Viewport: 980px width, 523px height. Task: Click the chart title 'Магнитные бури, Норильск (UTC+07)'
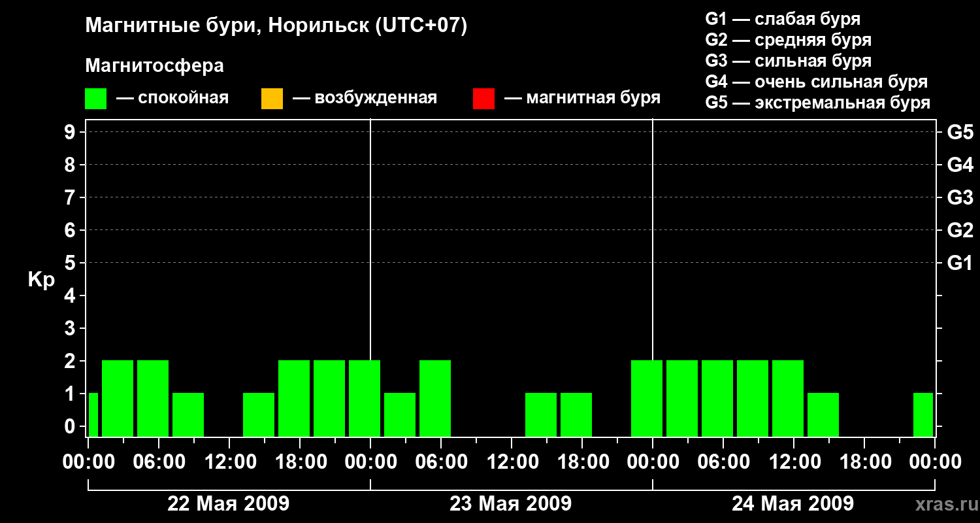[276, 26]
